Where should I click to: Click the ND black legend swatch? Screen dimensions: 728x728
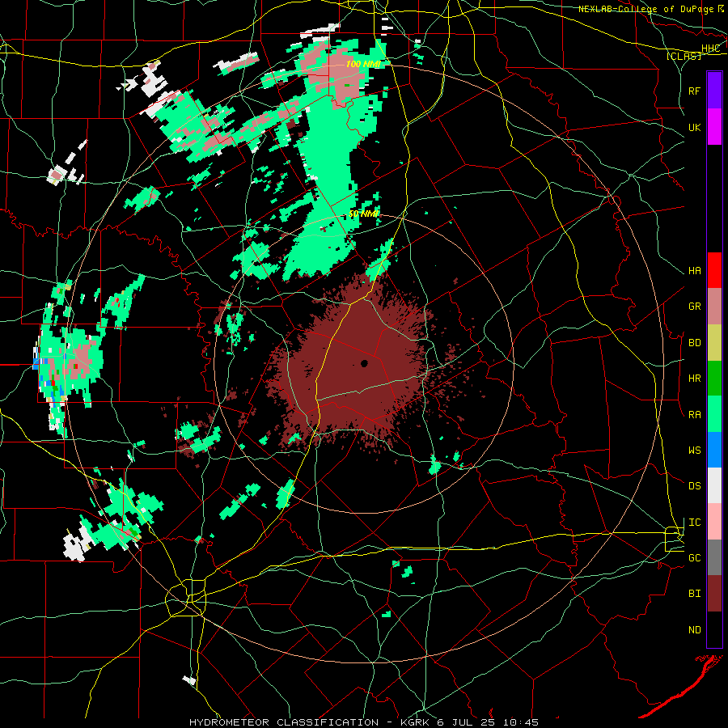714,629
